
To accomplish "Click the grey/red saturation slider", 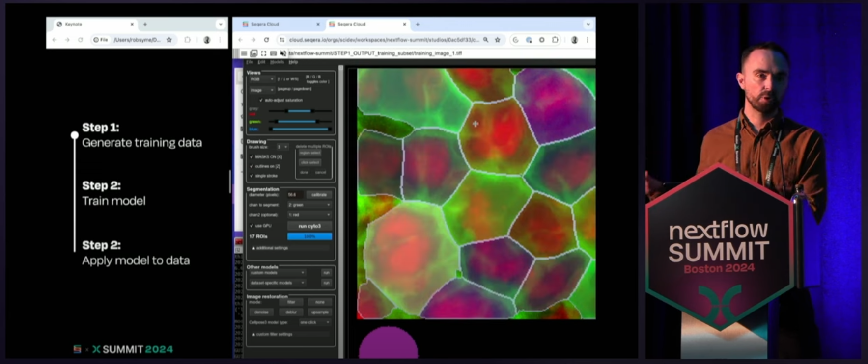I will click(301, 111).
